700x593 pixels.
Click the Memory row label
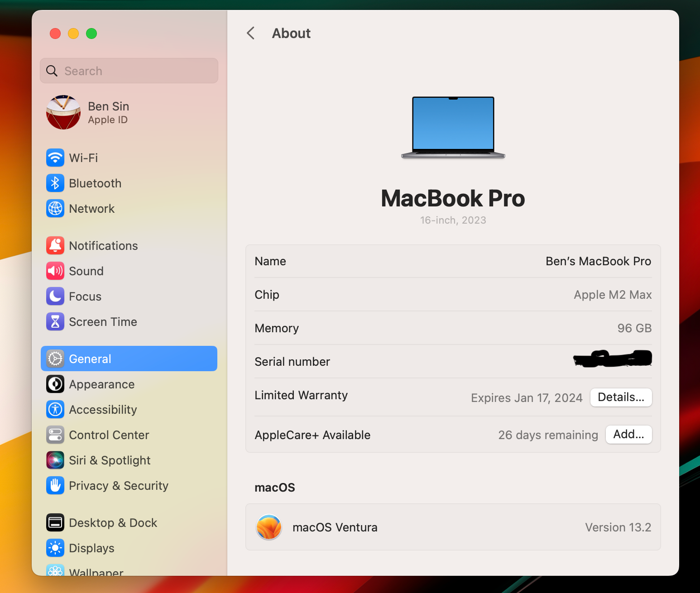277,328
